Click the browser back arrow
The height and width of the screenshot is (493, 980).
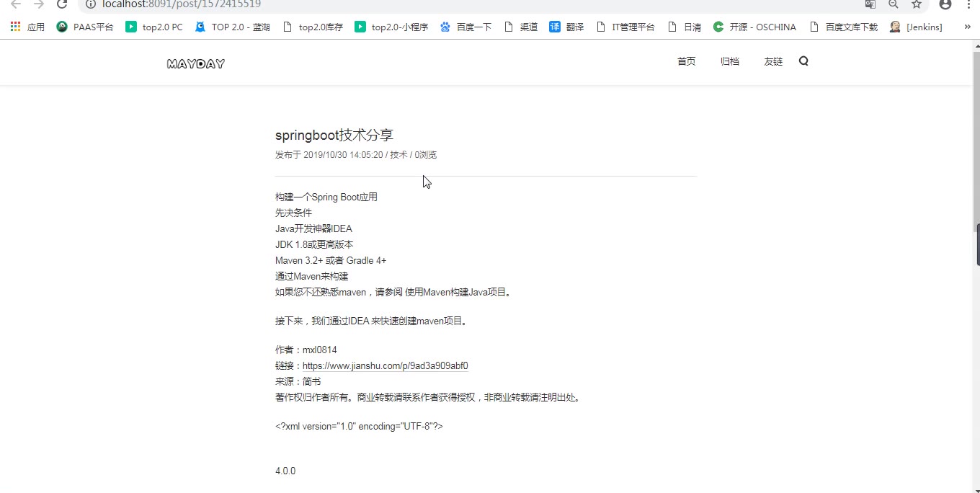(x=16, y=4)
